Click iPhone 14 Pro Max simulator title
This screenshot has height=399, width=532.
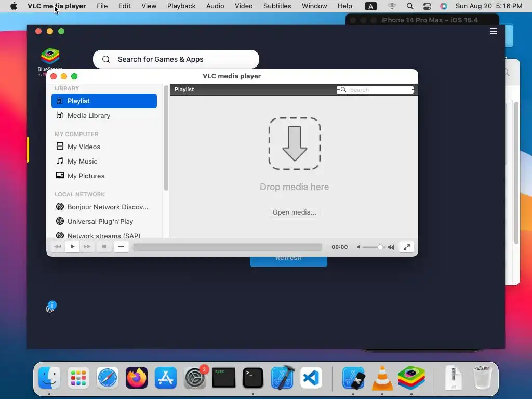click(429, 20)
